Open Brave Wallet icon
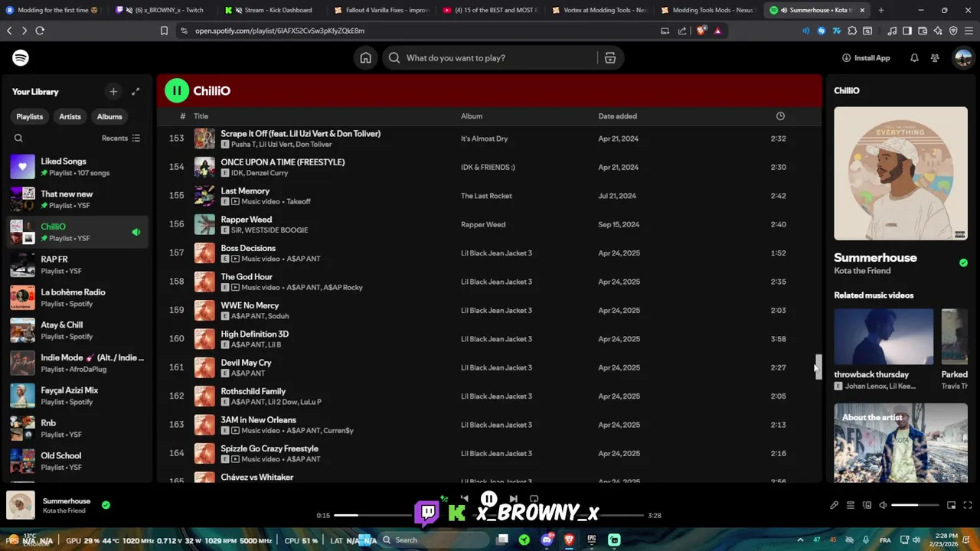Screen dimensions: 980x551 click(923, 31)
